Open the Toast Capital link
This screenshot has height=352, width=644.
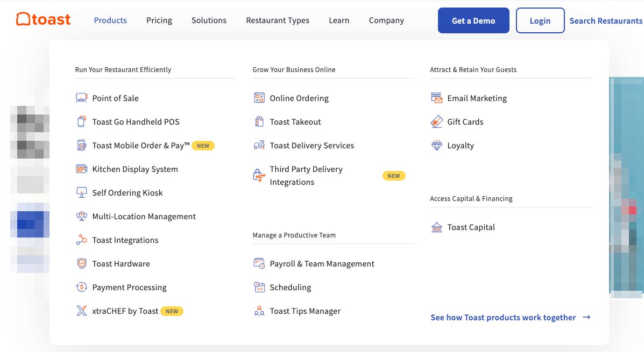(471, 227)
